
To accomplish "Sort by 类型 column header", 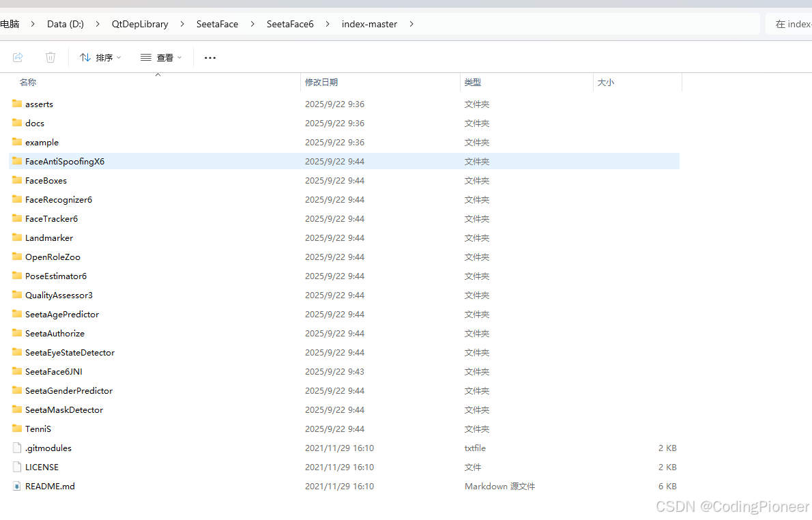I will [x=472, y=83].
